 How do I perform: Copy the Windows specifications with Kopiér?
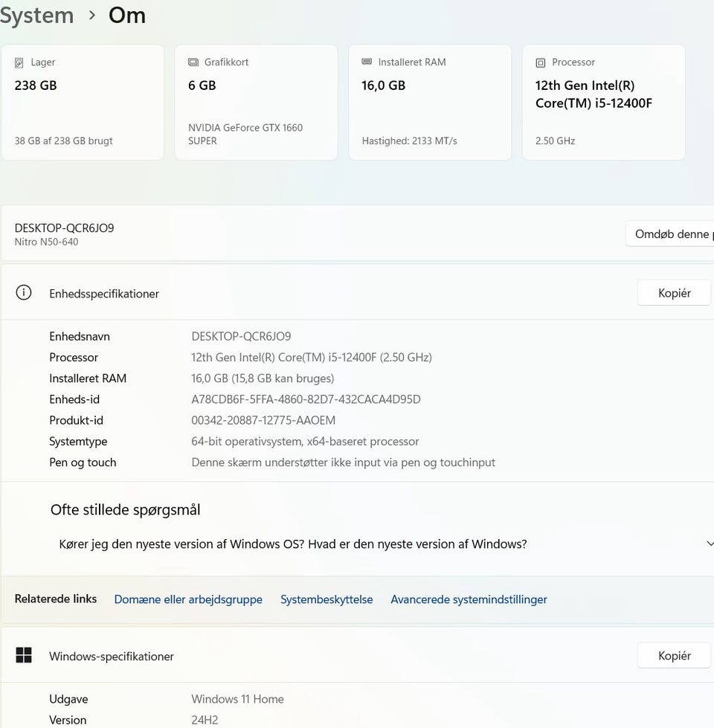click(x=674, y=656)
